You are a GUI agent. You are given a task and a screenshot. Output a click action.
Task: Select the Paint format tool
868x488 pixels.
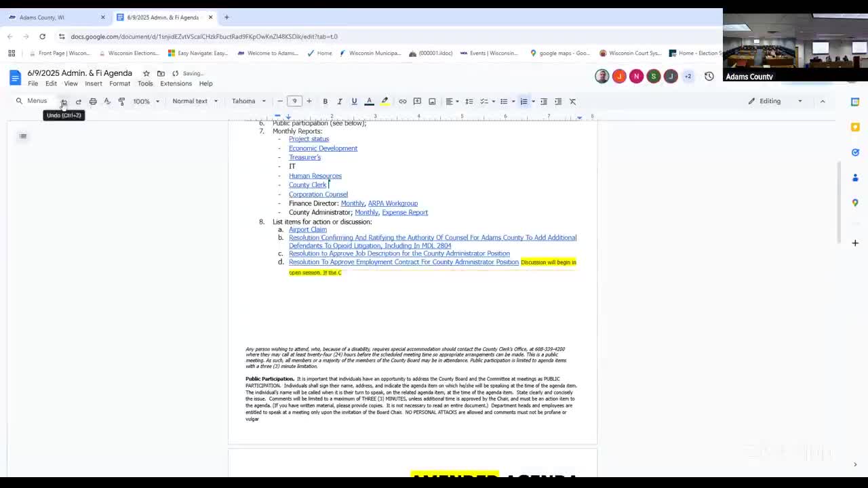(121, 102)
